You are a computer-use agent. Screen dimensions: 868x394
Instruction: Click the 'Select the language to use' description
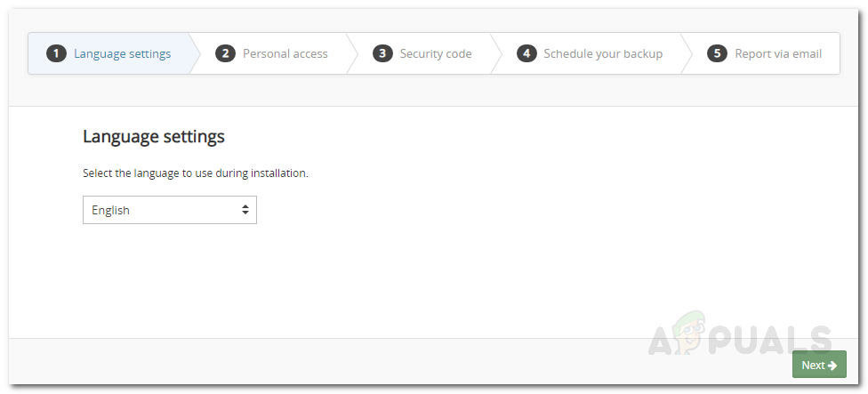(x=196, y=173)
